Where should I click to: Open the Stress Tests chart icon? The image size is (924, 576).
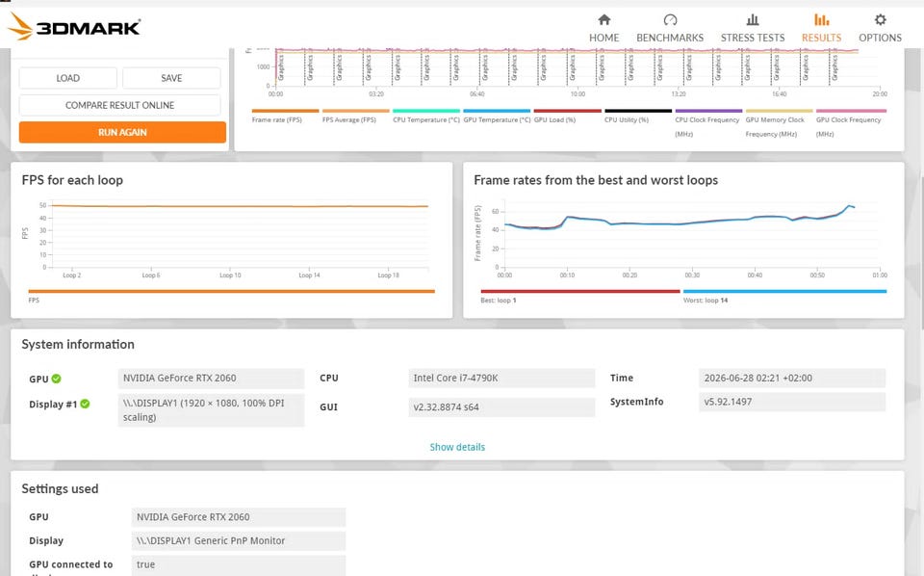point(753,20)
